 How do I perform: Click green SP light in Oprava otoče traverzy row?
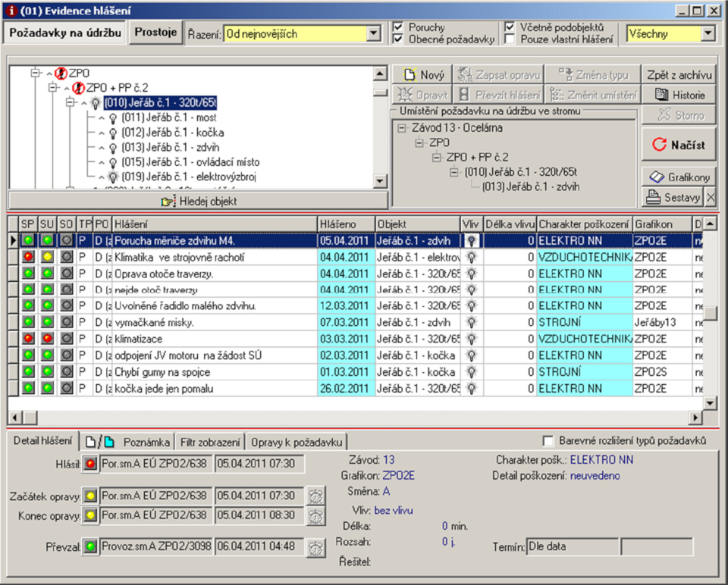pyautogui.click(x=28, y=274)
